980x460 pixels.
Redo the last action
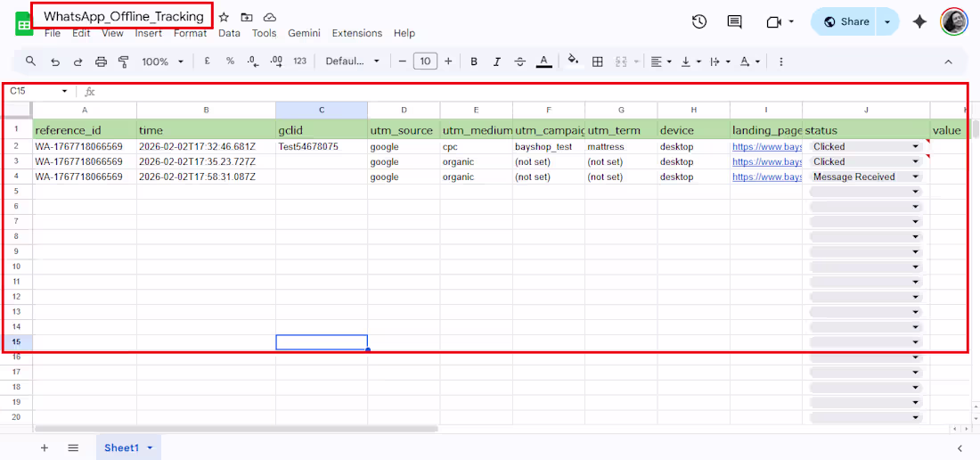[x=78, y=62]
